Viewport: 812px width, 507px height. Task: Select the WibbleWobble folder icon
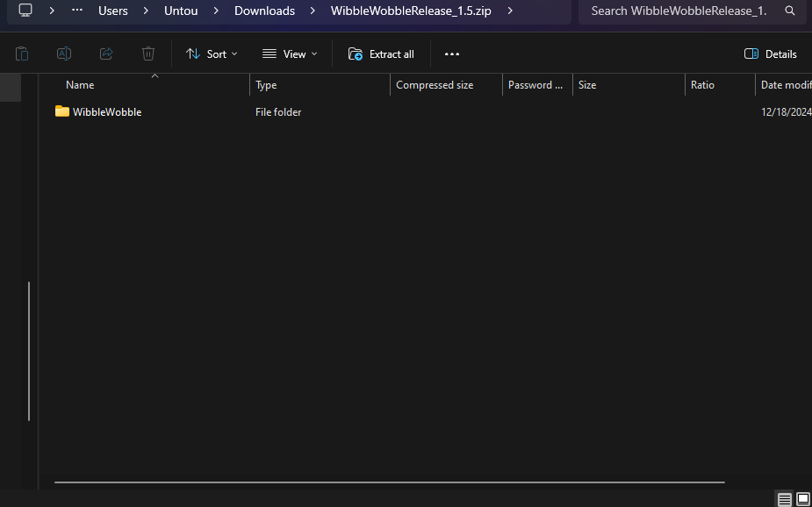tap(61, 111)
